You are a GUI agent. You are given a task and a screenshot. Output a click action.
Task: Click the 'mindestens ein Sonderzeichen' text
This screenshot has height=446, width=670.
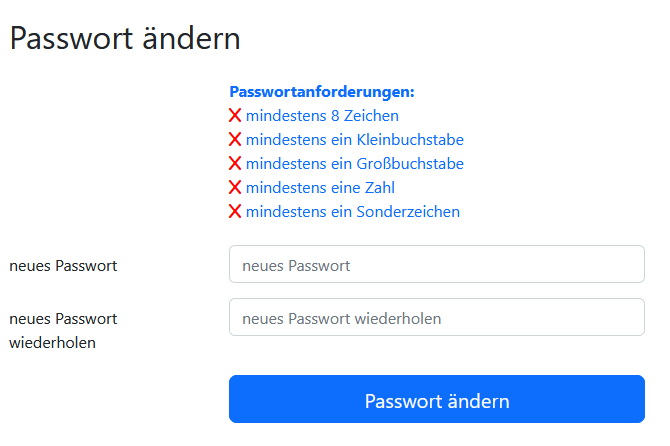point(352,212)
